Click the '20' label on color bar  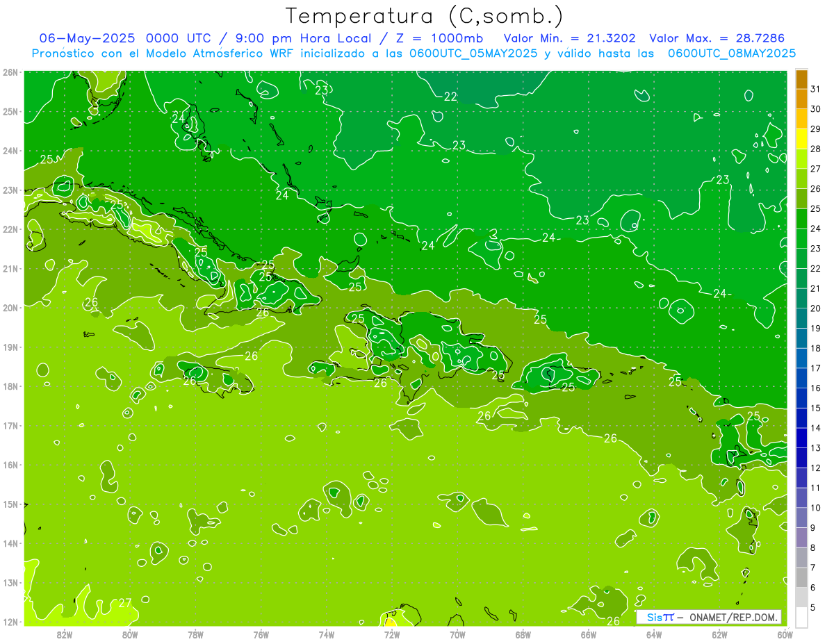(815, 308)
